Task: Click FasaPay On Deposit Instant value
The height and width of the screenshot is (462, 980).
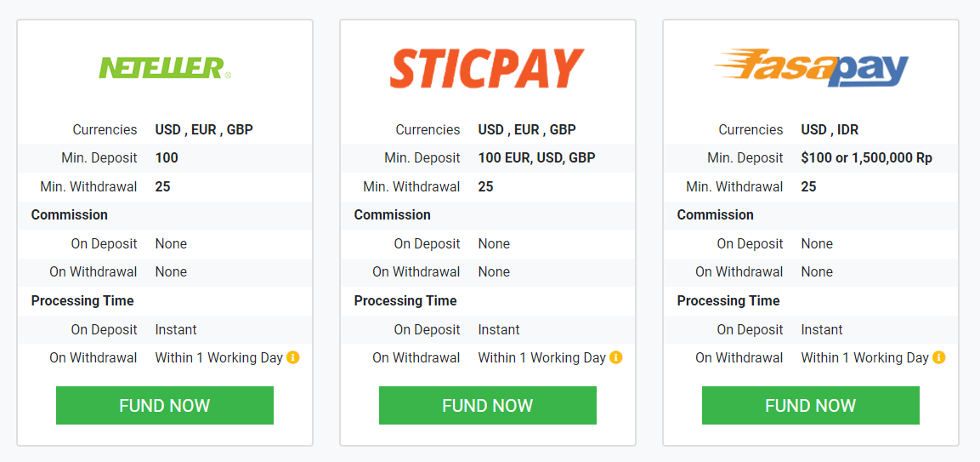Action: tap(822, 329)
